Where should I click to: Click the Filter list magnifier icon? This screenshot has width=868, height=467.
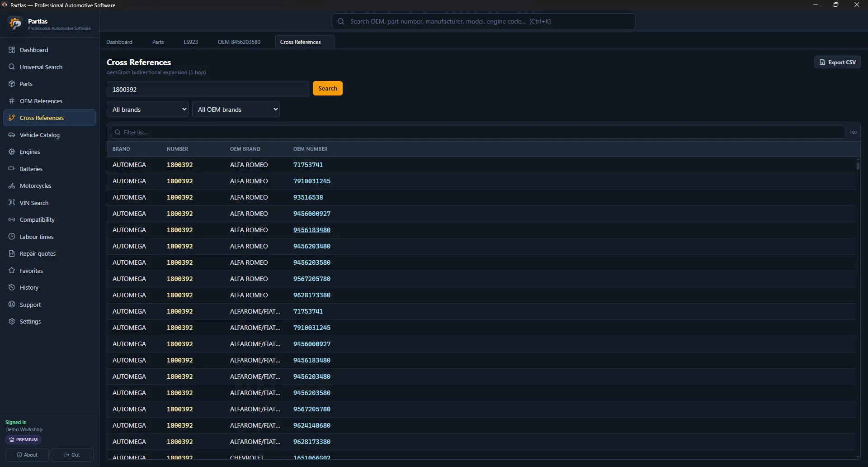tap(118, 132)
